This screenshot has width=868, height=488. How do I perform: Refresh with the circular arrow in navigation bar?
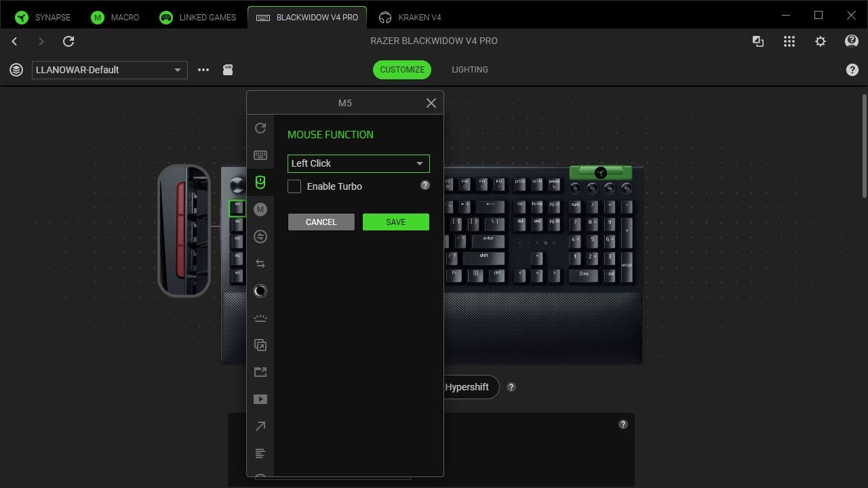click(x=68, y=41)
